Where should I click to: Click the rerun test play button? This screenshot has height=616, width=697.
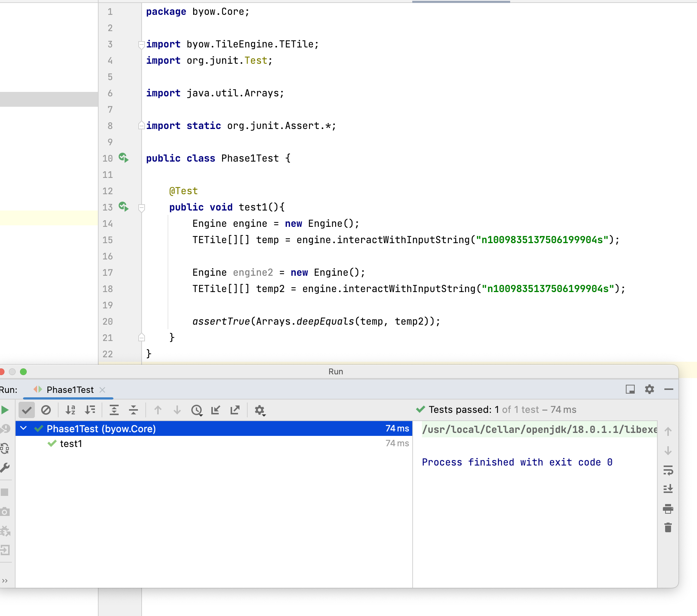[x=5, y=410]
